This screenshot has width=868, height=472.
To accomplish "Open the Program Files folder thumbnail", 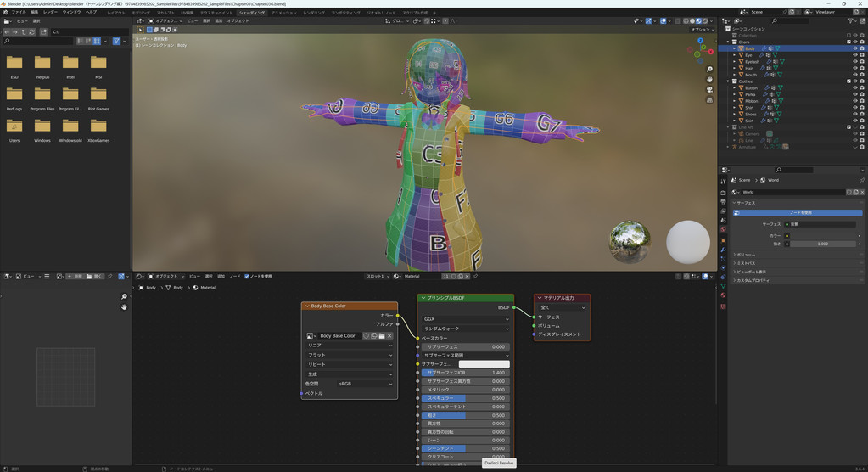I will (x=42, y=95).
